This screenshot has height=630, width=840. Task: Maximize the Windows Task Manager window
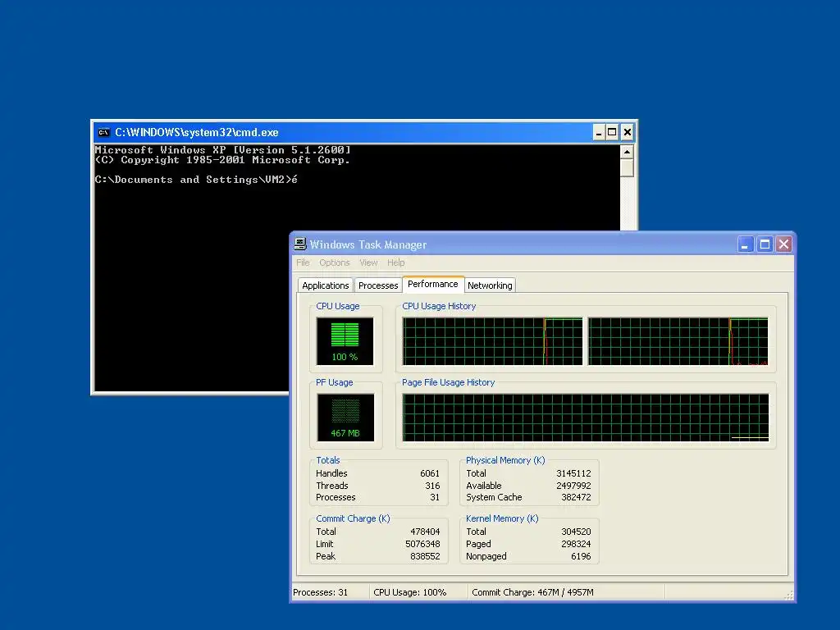click(765, 244)
